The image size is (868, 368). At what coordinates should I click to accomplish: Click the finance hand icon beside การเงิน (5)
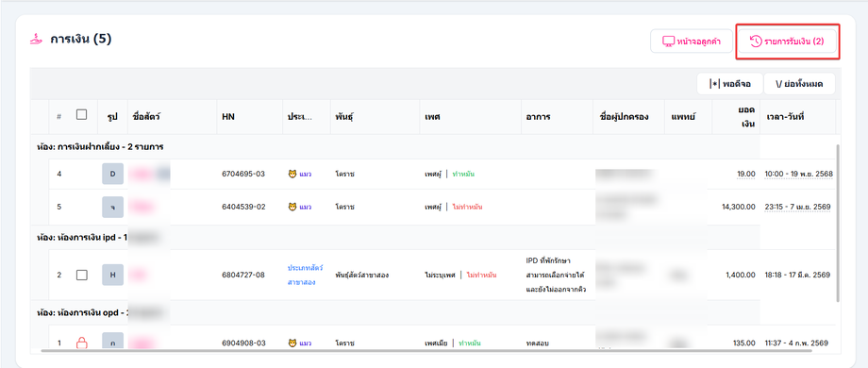[36, 40]
